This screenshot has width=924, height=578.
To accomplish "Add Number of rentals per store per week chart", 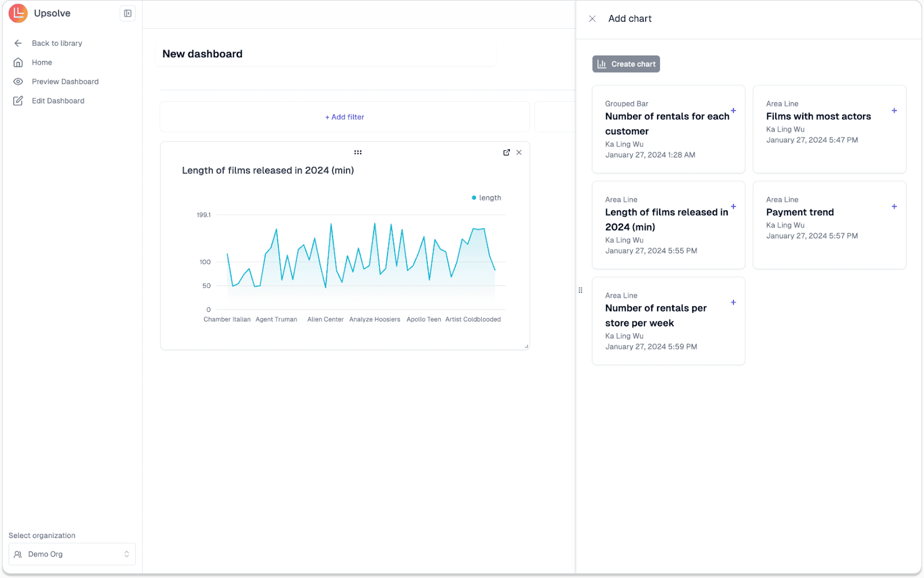I will pos(733,302).
